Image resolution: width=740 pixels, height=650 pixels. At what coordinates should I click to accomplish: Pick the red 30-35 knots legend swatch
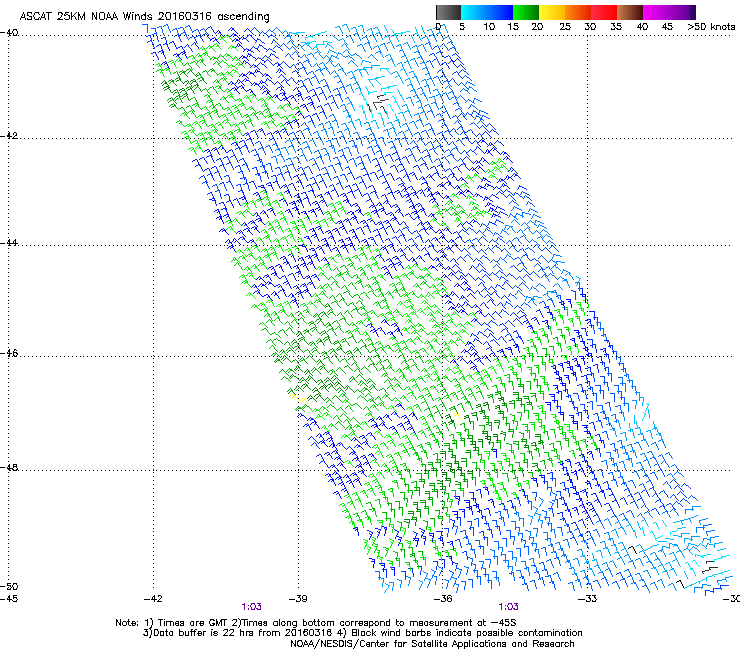tap(604, 12)
